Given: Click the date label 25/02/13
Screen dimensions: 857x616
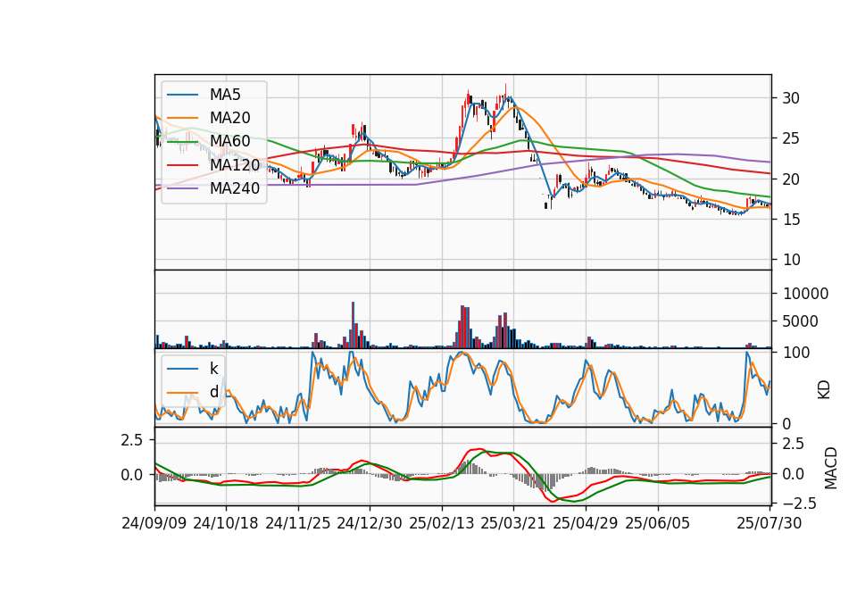Looking at the screenshot, I should click(442, 523).
